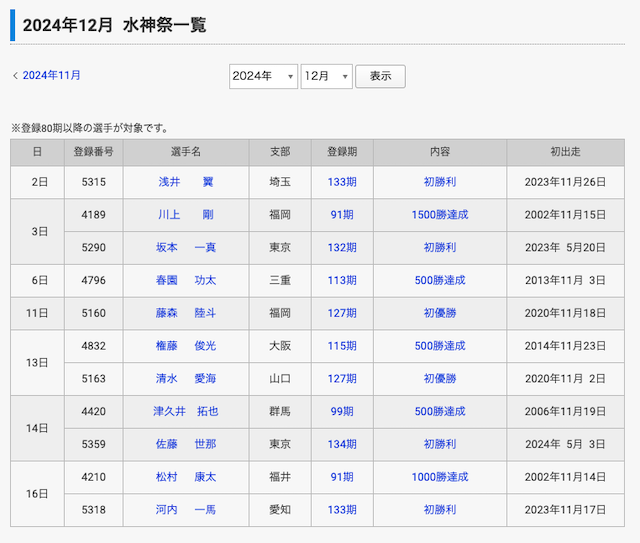Open 初勝利 link for 坂本 一真
This screenshot has width=640, height=543.
click(x=440, y=247)
